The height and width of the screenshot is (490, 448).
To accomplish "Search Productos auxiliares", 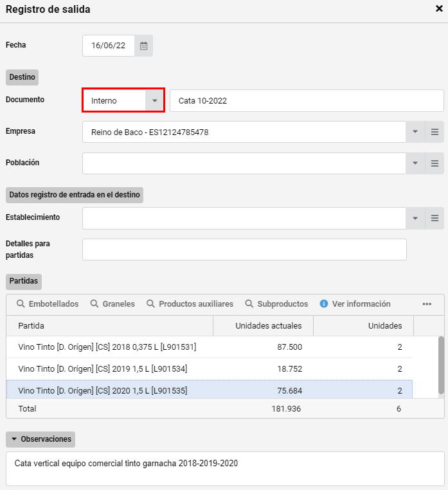I will tap(190, 304).
